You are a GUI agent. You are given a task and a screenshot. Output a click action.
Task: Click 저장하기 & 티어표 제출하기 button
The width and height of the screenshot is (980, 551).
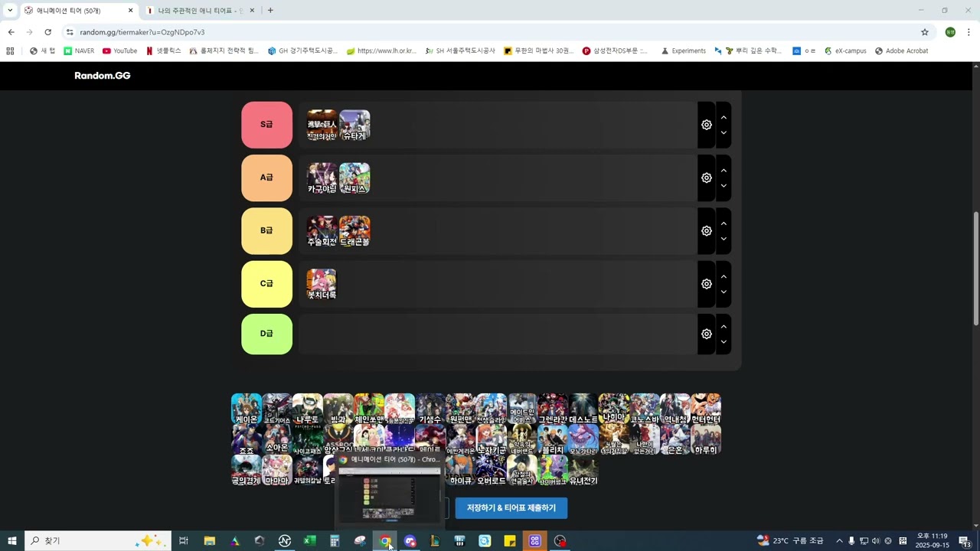[511, 508]
